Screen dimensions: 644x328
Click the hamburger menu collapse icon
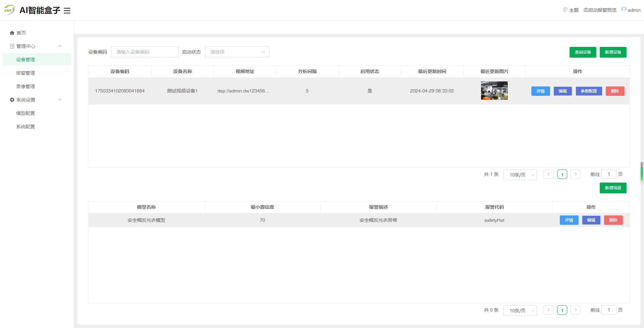point(67,11)
